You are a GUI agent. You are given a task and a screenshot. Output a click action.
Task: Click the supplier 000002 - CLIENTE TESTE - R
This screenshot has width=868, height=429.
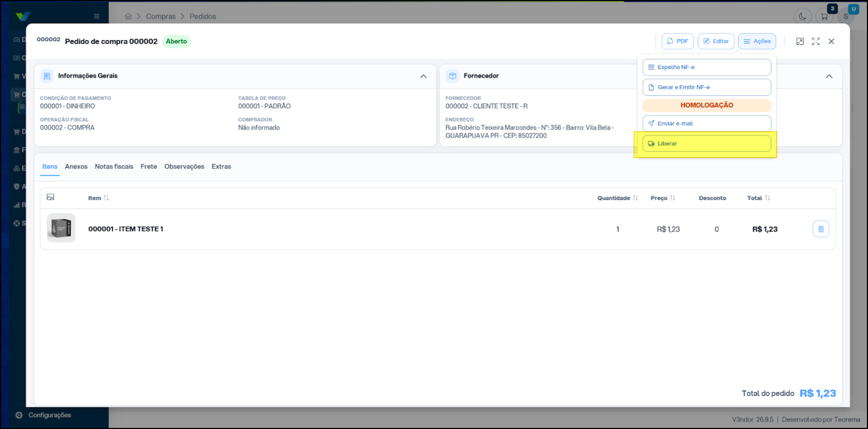pos(486,106)
